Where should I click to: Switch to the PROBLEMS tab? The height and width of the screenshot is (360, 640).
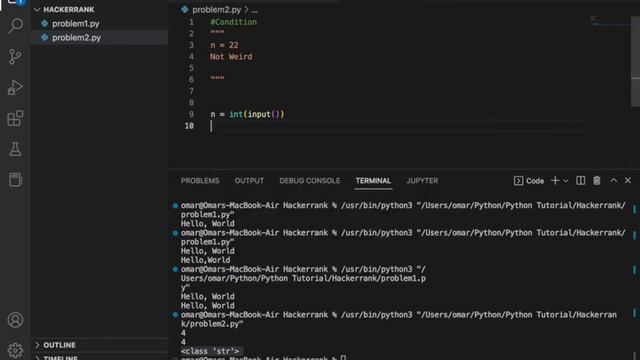pyautogui.click(x=200, y=181)
